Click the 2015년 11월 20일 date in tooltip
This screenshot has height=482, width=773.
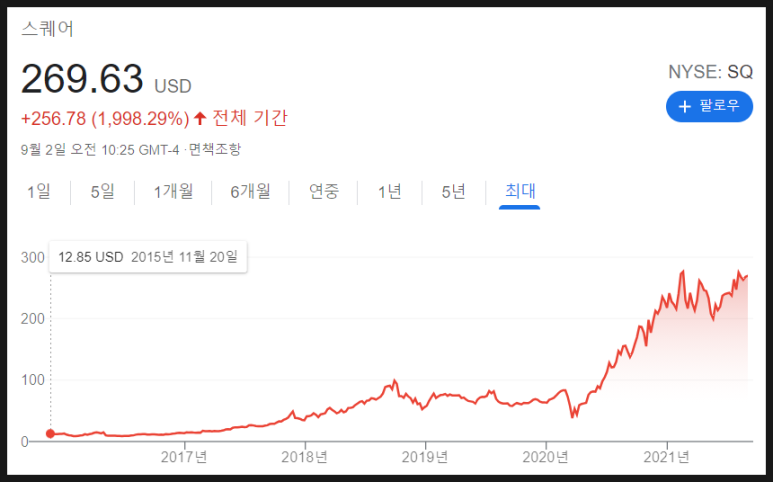tap(184, 257)
